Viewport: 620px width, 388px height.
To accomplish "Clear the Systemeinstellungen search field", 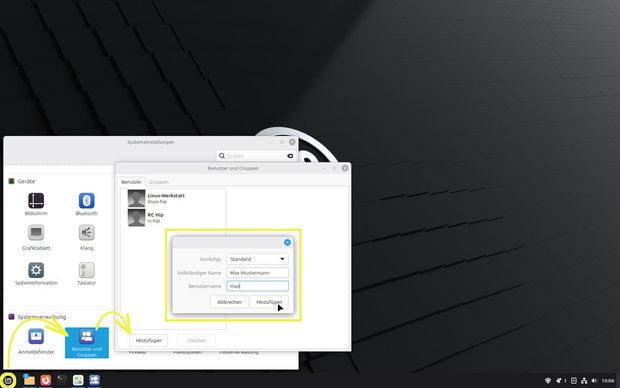I will pyautogui.click(x=290, y=156).
